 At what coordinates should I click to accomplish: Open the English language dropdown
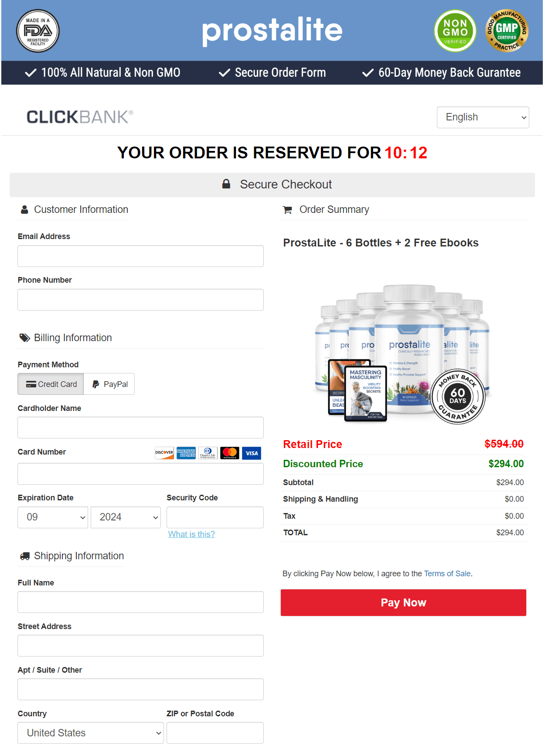coord(483,117)
